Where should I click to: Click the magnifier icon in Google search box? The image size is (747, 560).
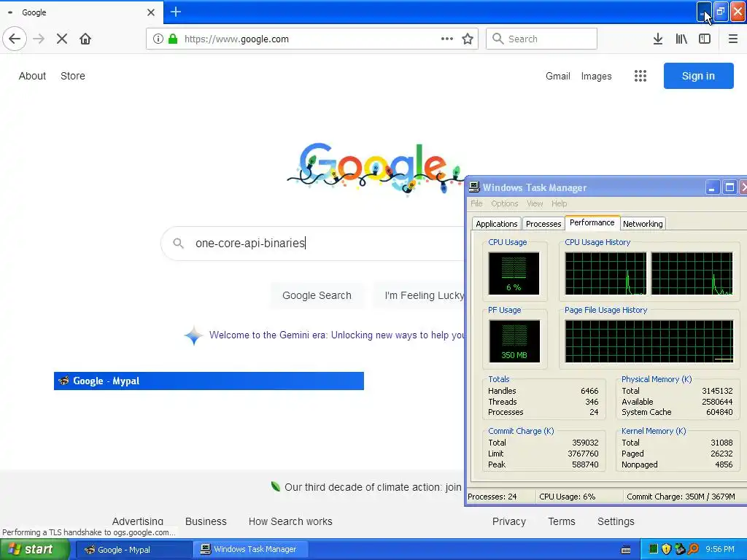click(178, 244)
